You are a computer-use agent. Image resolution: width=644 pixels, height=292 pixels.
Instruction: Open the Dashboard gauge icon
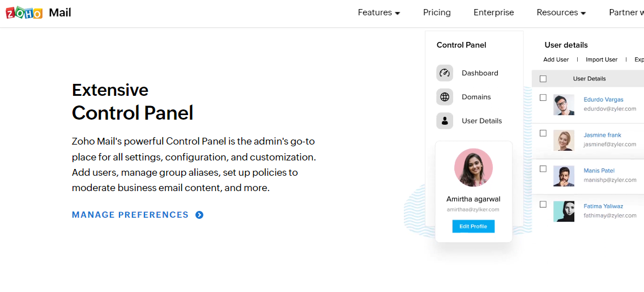pos(445,73)
